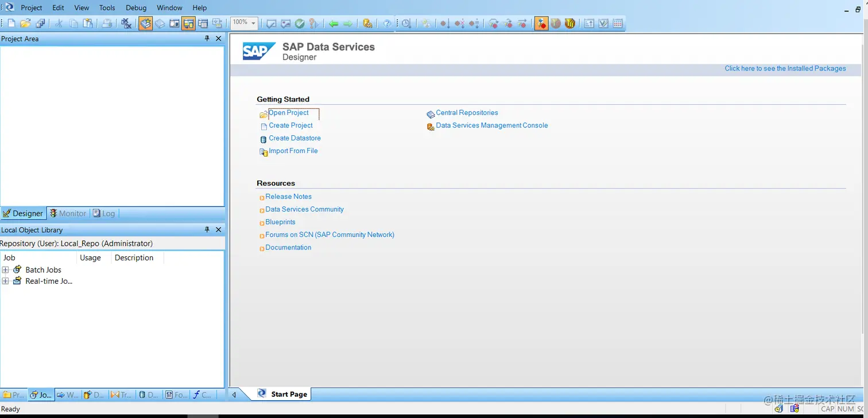
Task: Switch to the Transforms library tab
Action: (122, 394)
